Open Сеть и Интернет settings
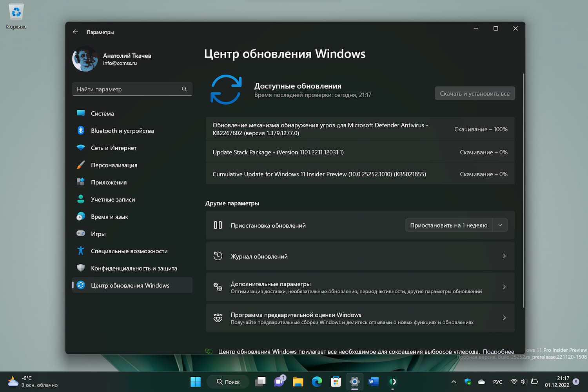This screenshot has height=392, width=588. [132, 148]
